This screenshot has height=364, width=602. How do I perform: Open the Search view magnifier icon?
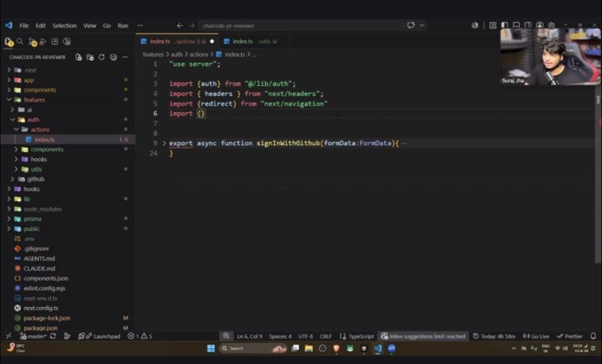pyautogui.click(x=20, y=41)
